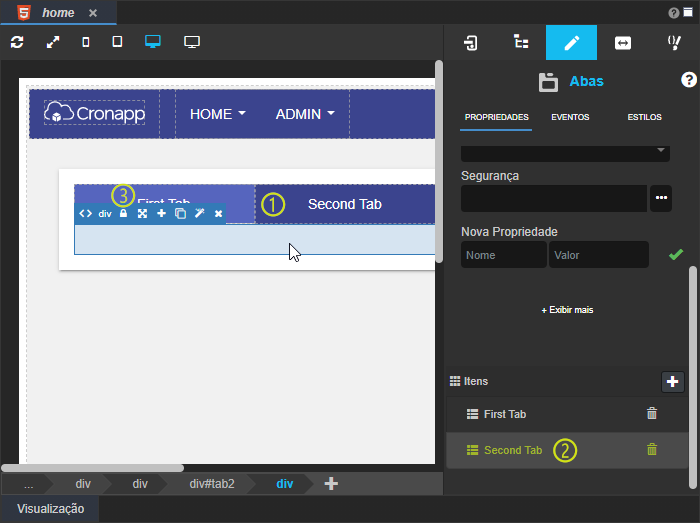Click the magic wand icon on div toolbar
Screen dimensions: 700x523
[x=200, y=213]
